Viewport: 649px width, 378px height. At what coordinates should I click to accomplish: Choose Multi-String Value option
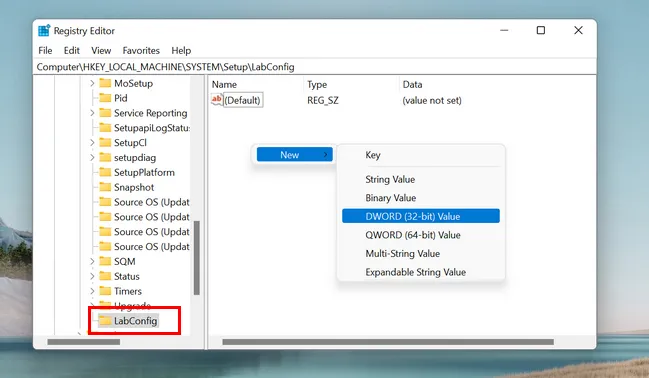coord(421,254)
